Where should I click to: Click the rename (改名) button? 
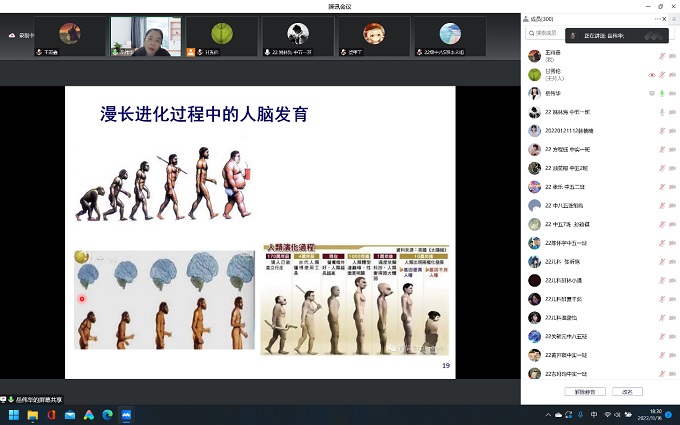627,392
